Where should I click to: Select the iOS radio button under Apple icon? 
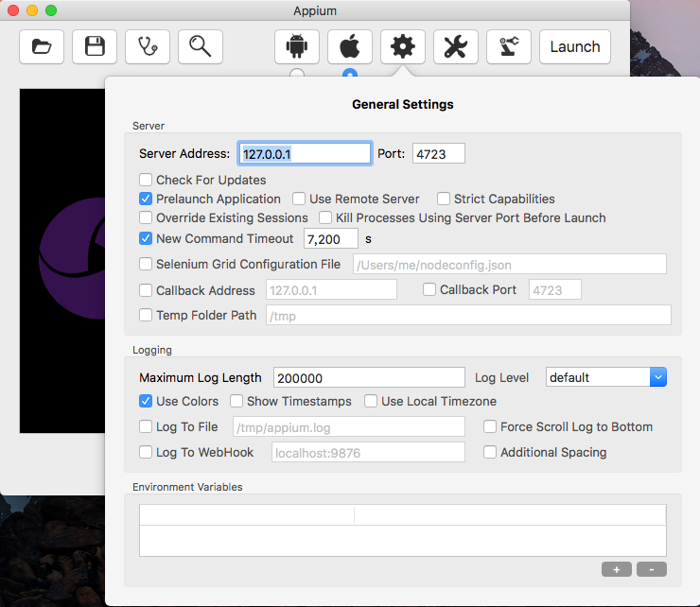[x=350, y=73]
